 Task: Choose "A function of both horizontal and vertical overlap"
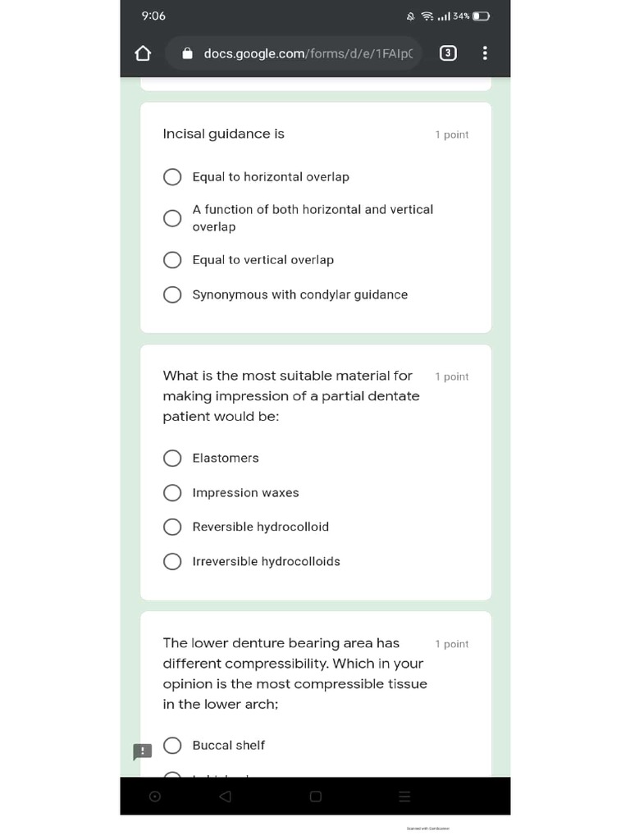[x=172, y=218]
